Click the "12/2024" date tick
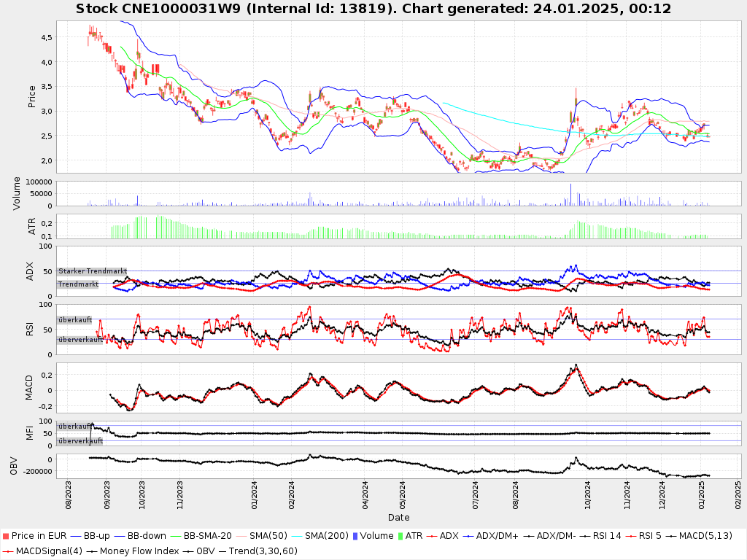The width and height of the screenshot is (747, 560). [x=662, y=495]
